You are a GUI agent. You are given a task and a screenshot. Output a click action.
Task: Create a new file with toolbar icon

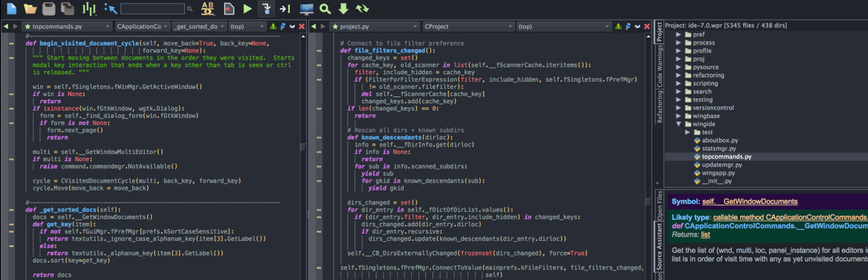click(11, 8)
